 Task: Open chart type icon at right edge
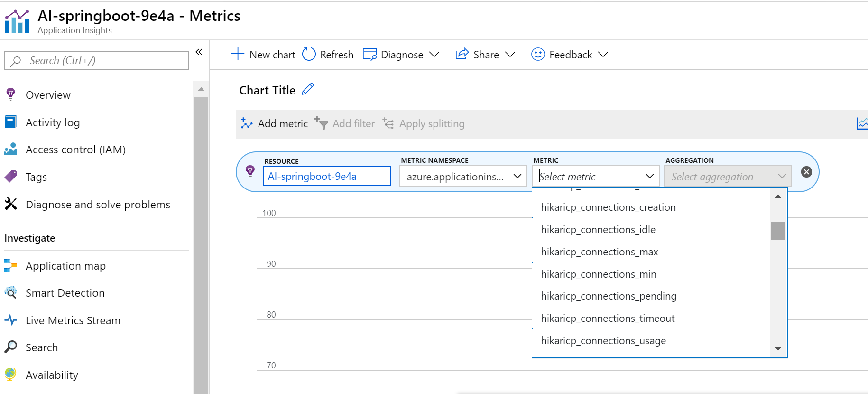tap(862, 123)
